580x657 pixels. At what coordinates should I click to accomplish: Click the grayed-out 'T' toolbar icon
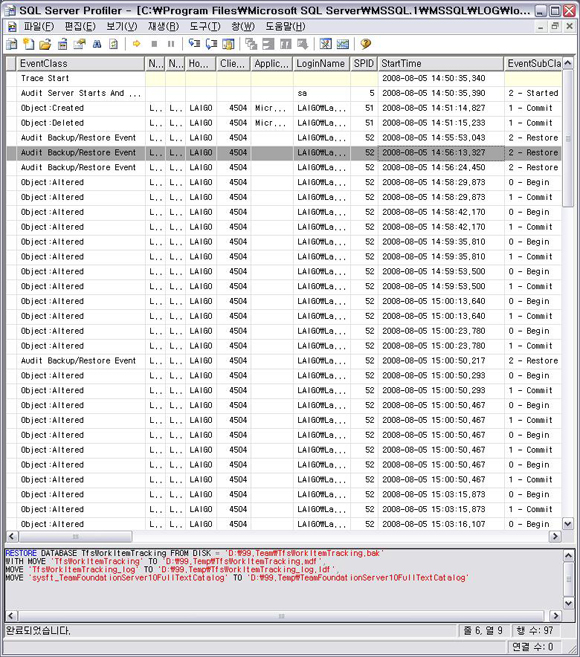(285, 44)
